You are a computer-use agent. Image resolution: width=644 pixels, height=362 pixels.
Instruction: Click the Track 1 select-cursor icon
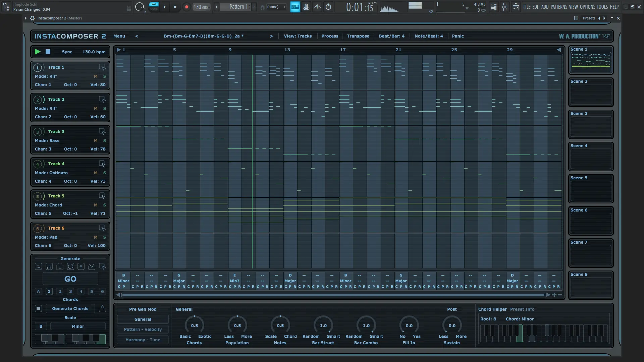coord(102,67)
